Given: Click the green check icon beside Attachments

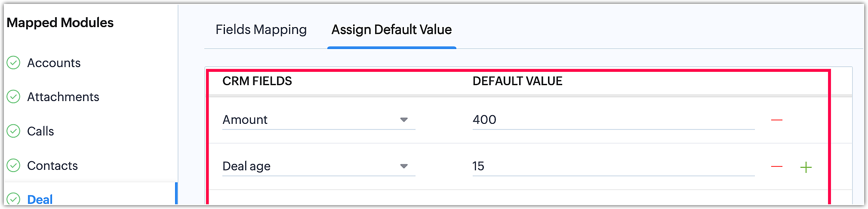Looking at the screenshot, I should click(14, 97).
